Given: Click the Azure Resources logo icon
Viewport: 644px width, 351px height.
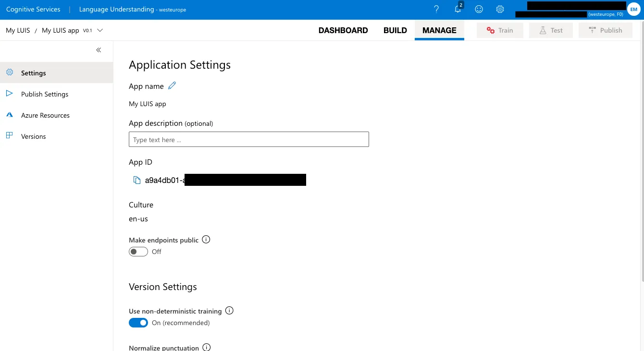Looking at the screenshot, I should coord(10,115).
